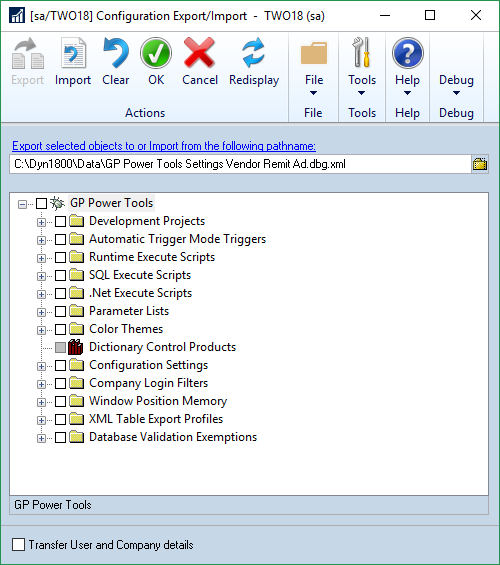Click the Dynamics GP window title icon
The height and width of the screenshot is (565, 500).
[x=17, y=15]
